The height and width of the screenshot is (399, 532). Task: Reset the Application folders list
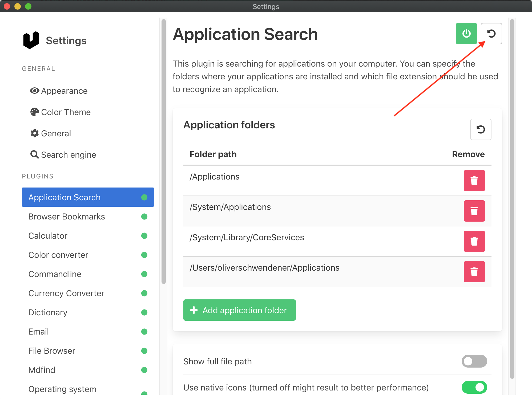click(481, 129)
